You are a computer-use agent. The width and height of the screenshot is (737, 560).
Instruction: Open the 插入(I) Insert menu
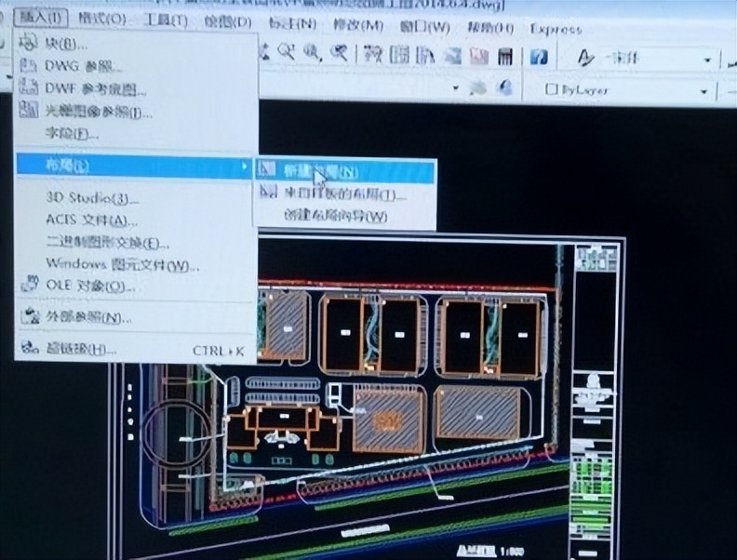pyautogui.click(x=41, y=19)
